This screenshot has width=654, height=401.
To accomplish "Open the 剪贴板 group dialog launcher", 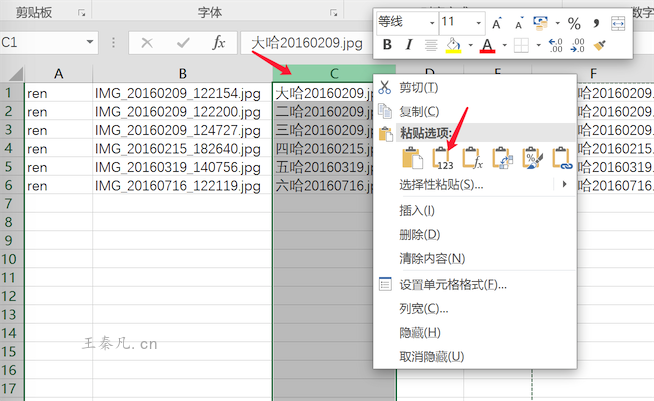I will point(81,13).
